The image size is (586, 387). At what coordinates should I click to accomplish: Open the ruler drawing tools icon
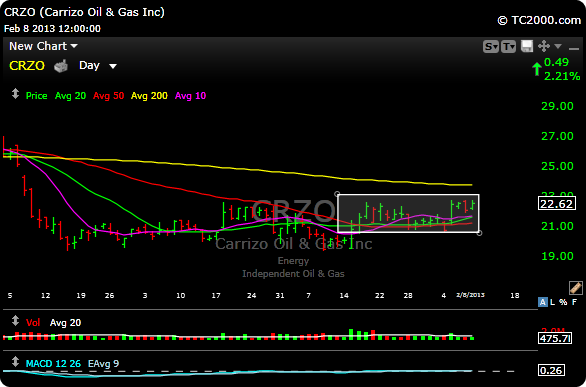coord(576,288)
